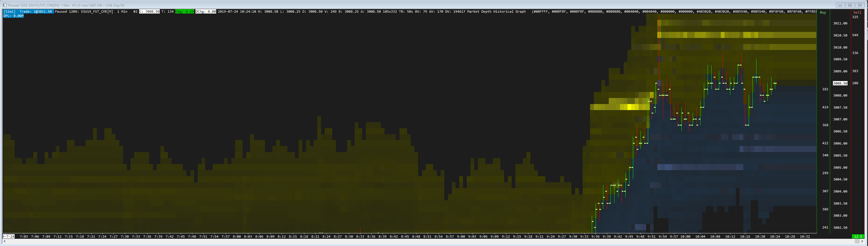The image size is (868, 246).
Task: Click the highlighted 3008.50 current price box
Action: [x=840, y=83]
